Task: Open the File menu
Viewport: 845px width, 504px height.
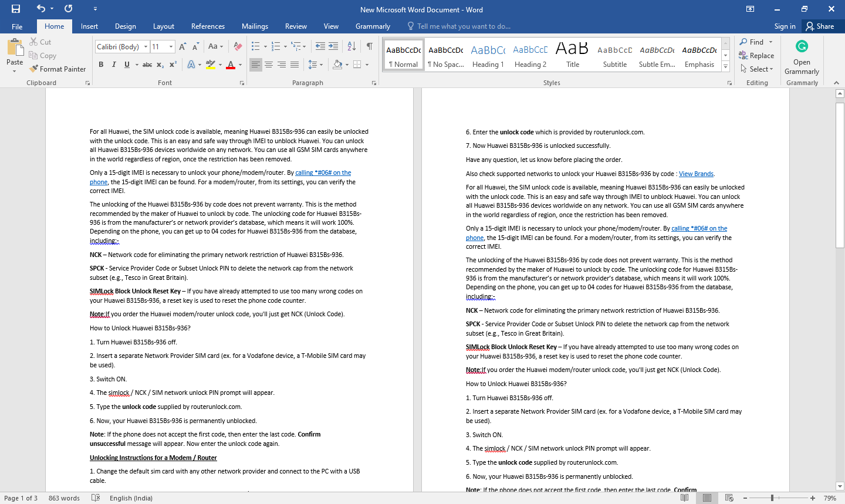Action: click(x=17, y=26)
